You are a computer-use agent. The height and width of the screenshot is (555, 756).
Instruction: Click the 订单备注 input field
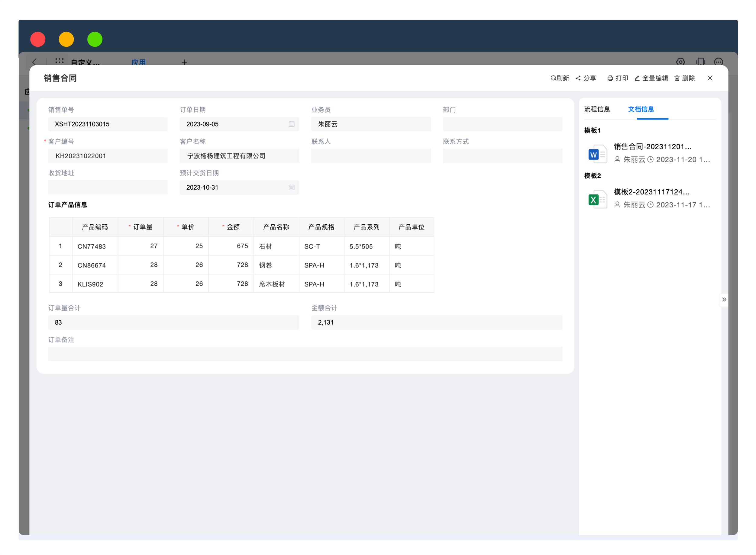click(x=305, y=354)
